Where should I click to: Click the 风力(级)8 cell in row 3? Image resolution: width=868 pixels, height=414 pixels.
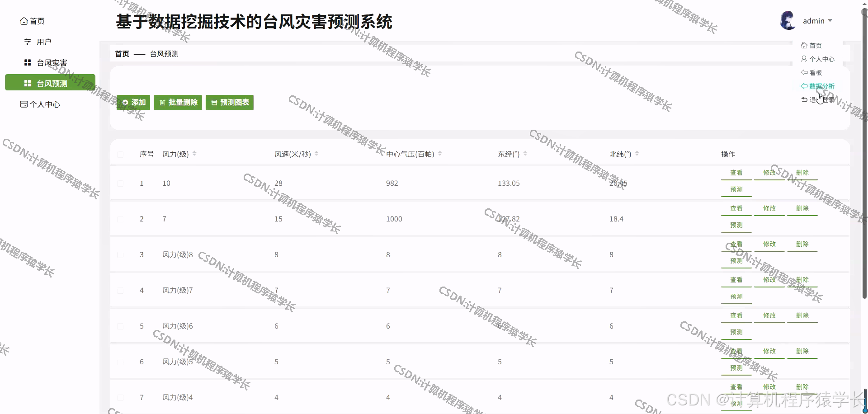click(178, 255)
